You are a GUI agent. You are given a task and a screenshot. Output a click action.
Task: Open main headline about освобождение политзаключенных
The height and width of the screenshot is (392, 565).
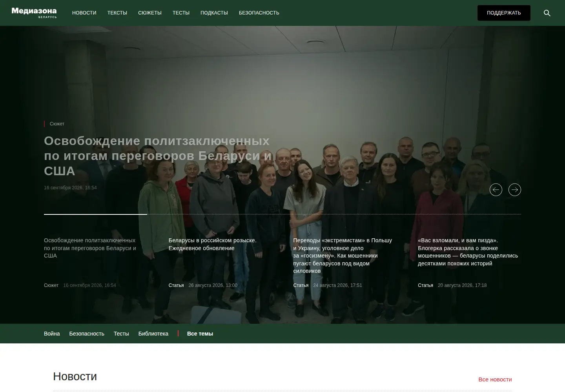158,156
